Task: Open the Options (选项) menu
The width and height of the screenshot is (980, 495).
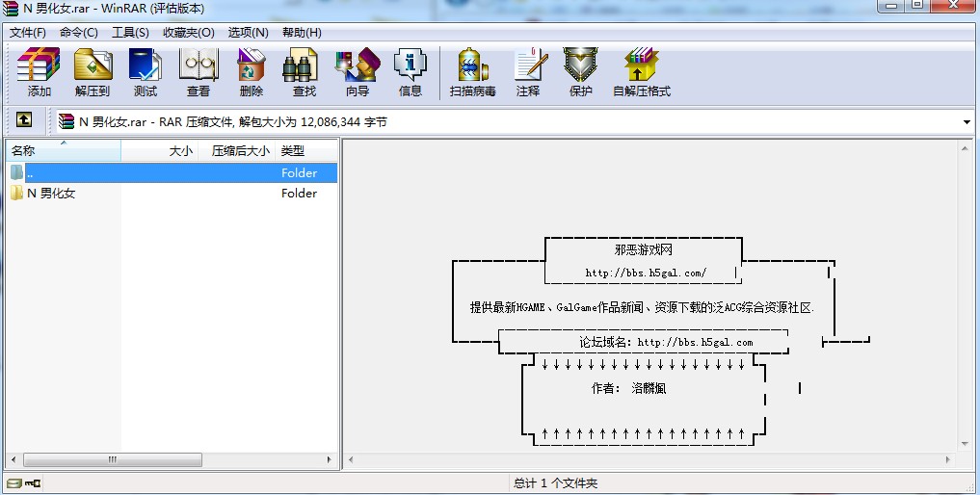Action: pos(248,32)
